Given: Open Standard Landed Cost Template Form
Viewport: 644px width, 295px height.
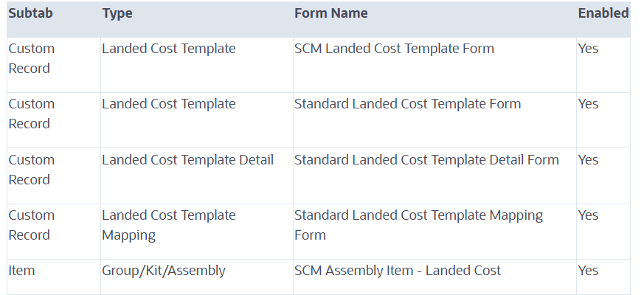Looking at the screenshot, I should pos(407,104).
